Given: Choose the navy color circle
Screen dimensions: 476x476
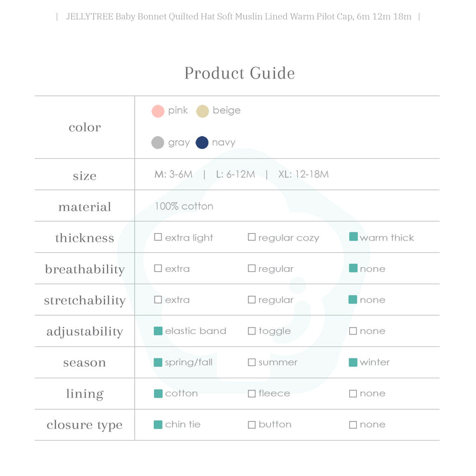Looking at the screenshot, I should click(x=202, y=143).
